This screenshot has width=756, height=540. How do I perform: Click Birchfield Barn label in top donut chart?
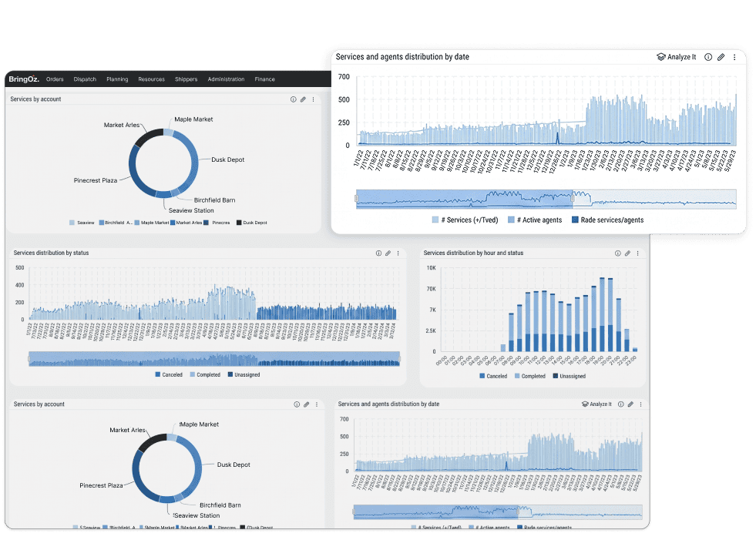[214, 200]
